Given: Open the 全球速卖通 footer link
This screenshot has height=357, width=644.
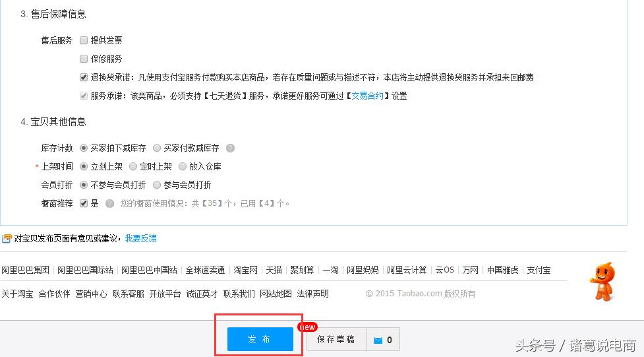Looking at the screenshot, I should (x=205, y=270).
